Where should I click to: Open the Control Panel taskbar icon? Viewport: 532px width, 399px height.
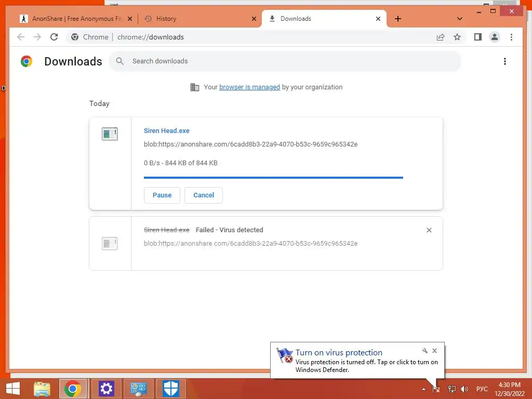tap(138, 389)
